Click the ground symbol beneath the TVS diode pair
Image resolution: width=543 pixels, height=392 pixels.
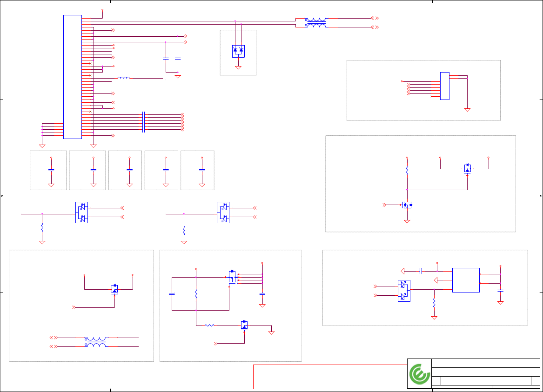pyautogui.click(x=238, y=68)
